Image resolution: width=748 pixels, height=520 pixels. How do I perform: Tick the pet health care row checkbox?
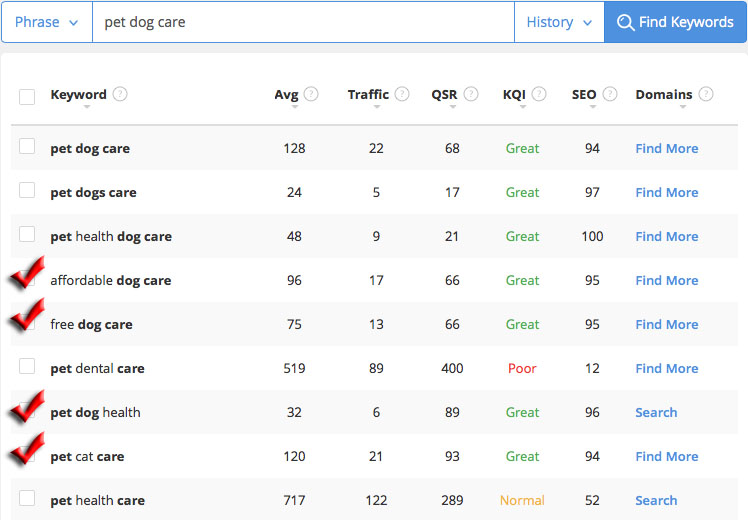[x=27, y=498]
